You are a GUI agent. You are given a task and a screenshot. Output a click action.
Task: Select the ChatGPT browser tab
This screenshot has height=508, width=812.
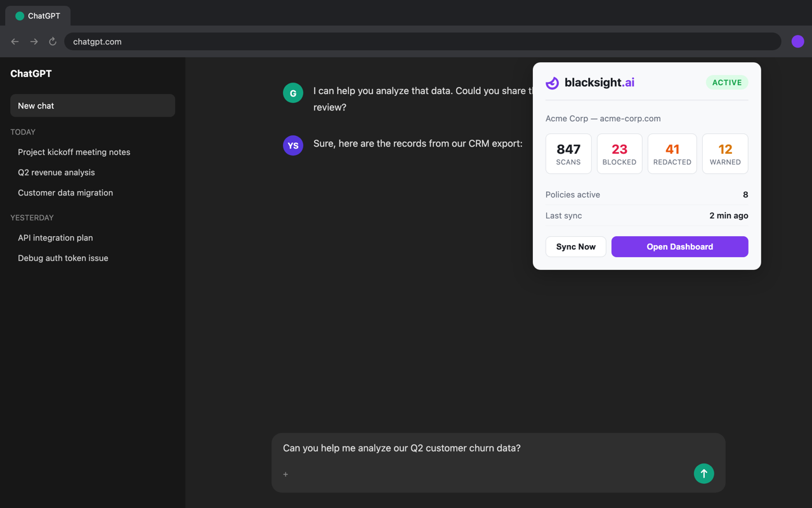[x=38, y=16]
